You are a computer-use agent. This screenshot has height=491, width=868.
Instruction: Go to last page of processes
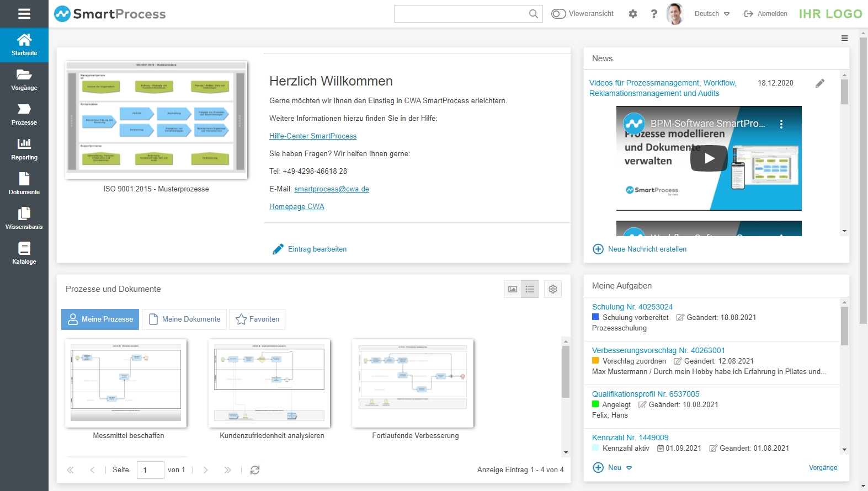(x=227, y=470)
